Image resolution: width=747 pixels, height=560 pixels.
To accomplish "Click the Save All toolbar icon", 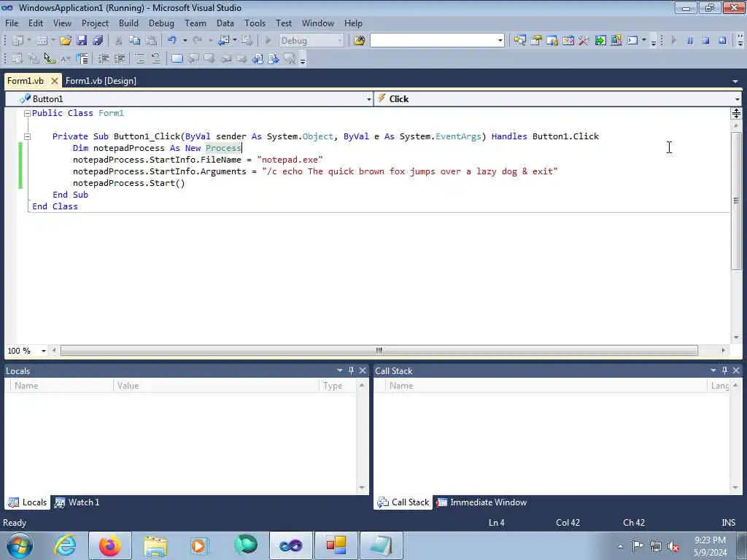I will (x=98, y=41).
